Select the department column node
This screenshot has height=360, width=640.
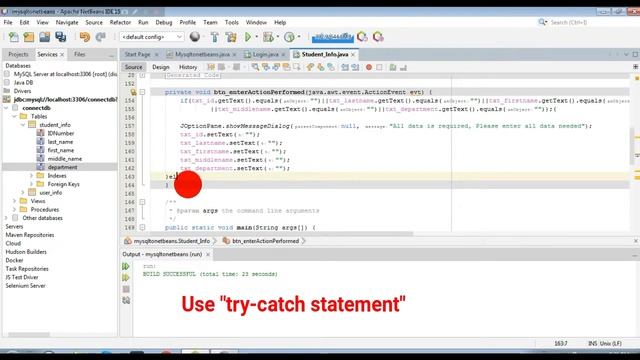[x=62, y=167]
